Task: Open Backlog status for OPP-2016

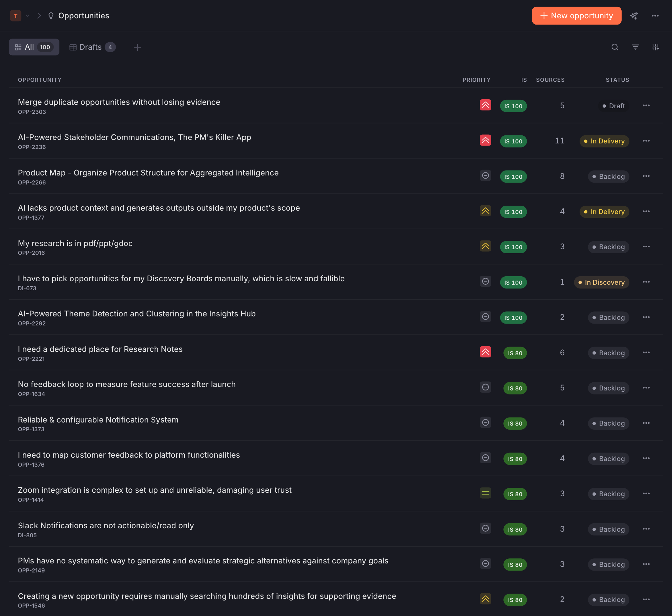Action: click(x=609, y=247)
